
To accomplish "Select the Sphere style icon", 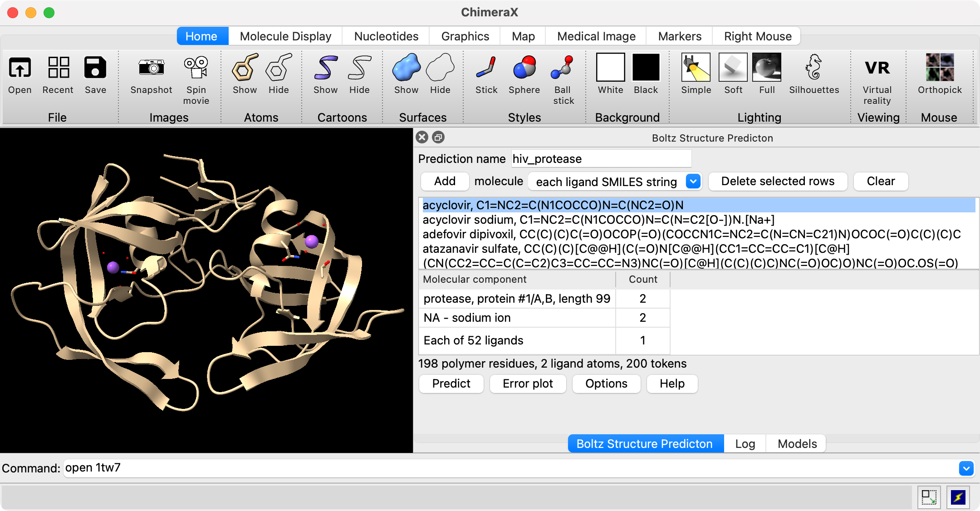I will coord(524,68).
